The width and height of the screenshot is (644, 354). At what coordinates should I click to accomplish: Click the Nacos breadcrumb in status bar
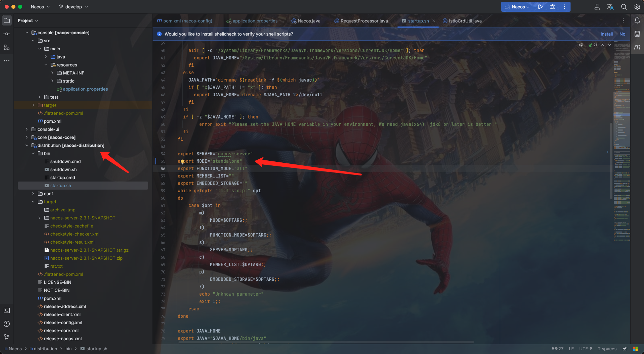13,349
